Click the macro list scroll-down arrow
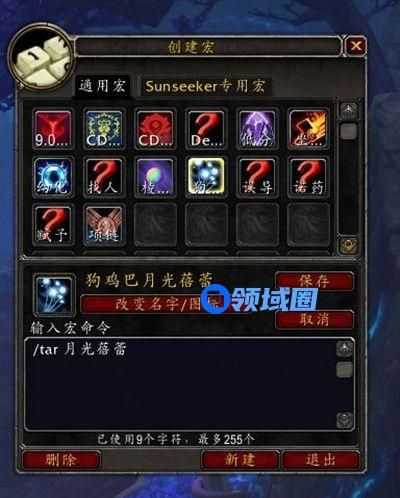Screen dimensions: 400x498 348,246
